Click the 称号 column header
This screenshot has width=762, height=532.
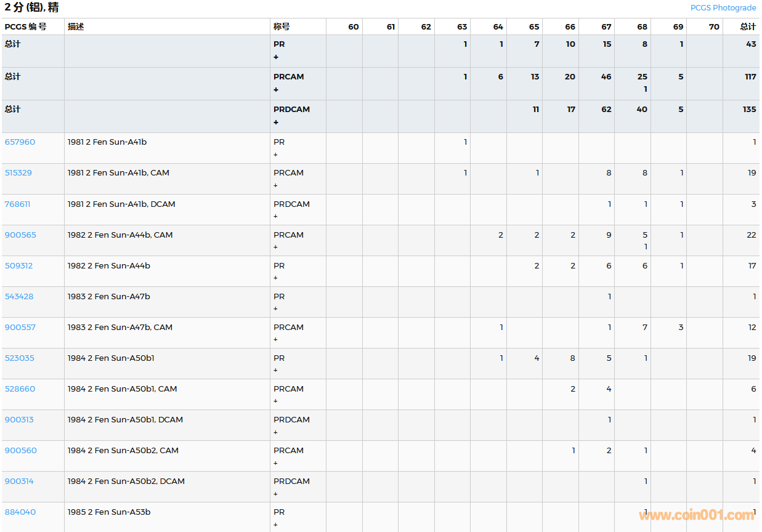pyautogui.click(x=282, y=27)
